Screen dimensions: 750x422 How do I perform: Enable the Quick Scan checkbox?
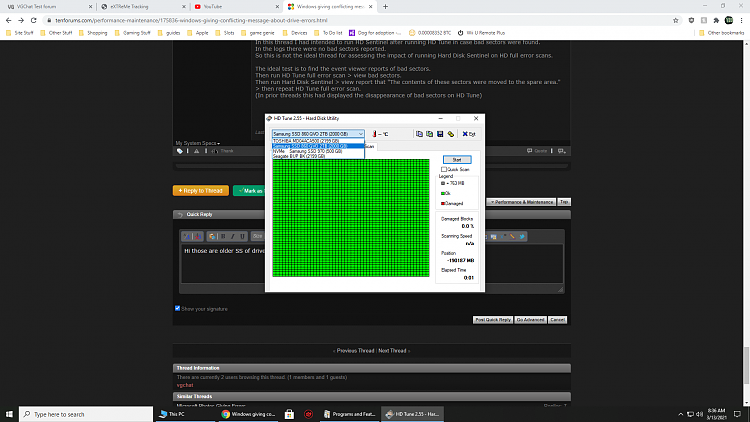(x=444, y=169)
